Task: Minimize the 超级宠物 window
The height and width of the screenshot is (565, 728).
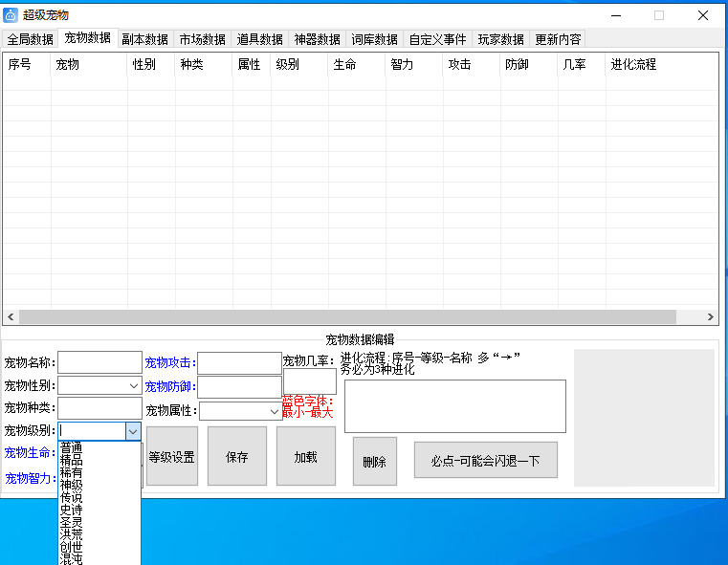Action: (x=616, y=15)
